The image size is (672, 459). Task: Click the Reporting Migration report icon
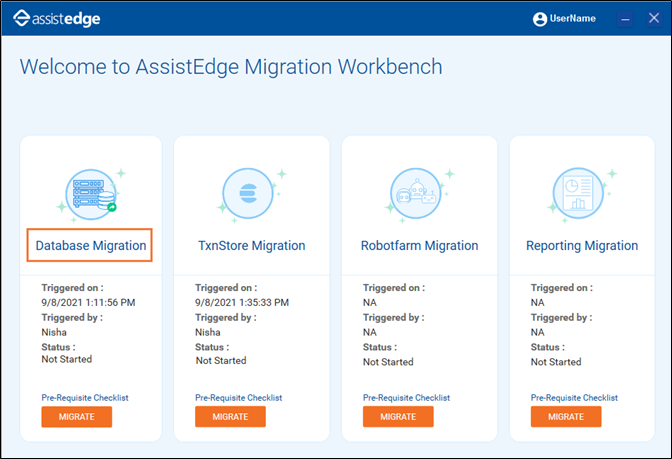(x=578, y=193)
